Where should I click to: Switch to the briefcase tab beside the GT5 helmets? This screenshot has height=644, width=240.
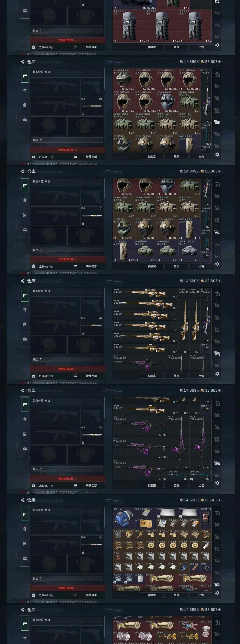[x=25, y=120]
